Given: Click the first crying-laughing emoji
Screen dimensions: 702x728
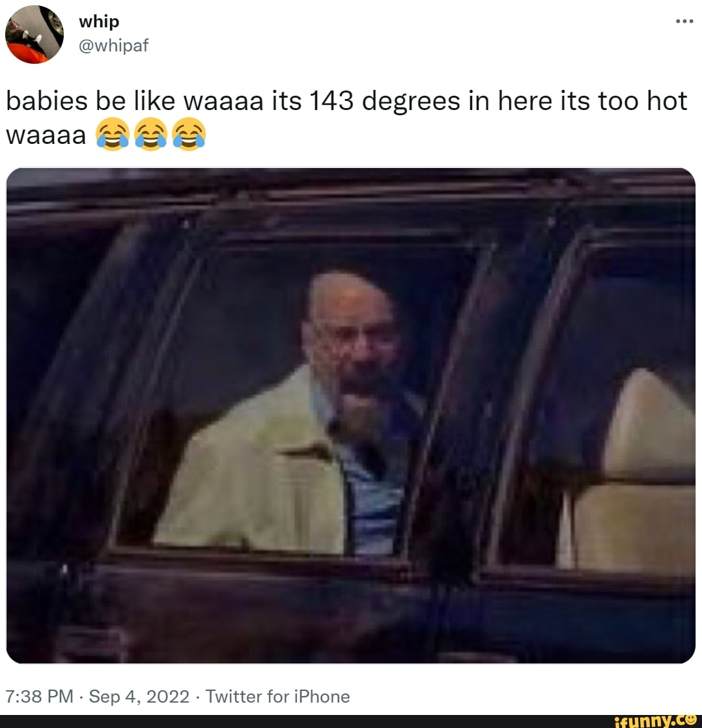Looking at the screenshot, I should pyautogui.click(x=113, y=134).
